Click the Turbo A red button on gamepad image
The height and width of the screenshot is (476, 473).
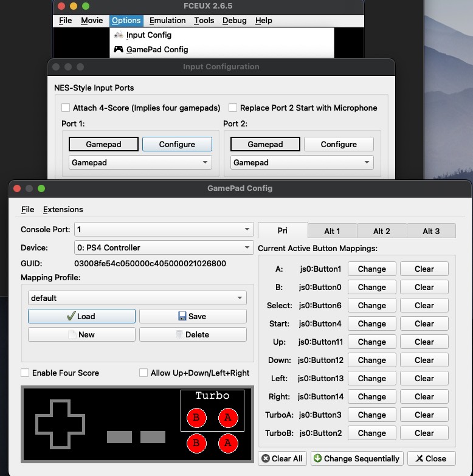pyautogui.click(x=227, y=418)
